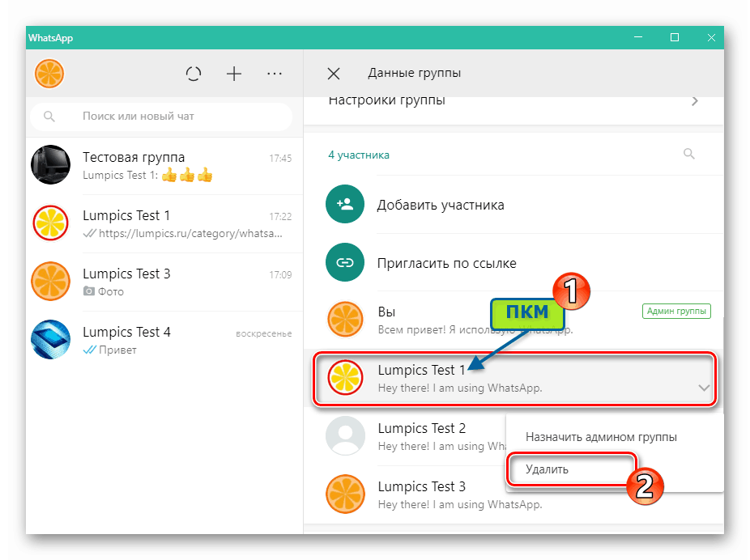Select the Добавить участника label

click(x=441, y=205)
